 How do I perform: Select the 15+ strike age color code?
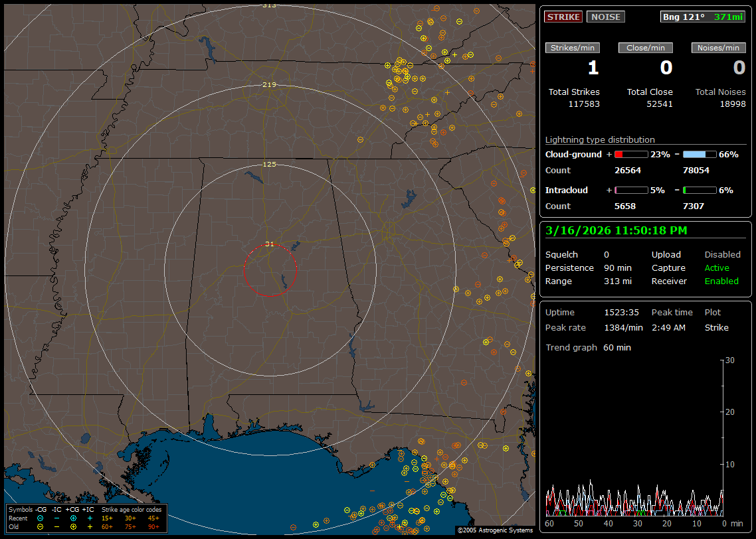click(x=107, y=518)
